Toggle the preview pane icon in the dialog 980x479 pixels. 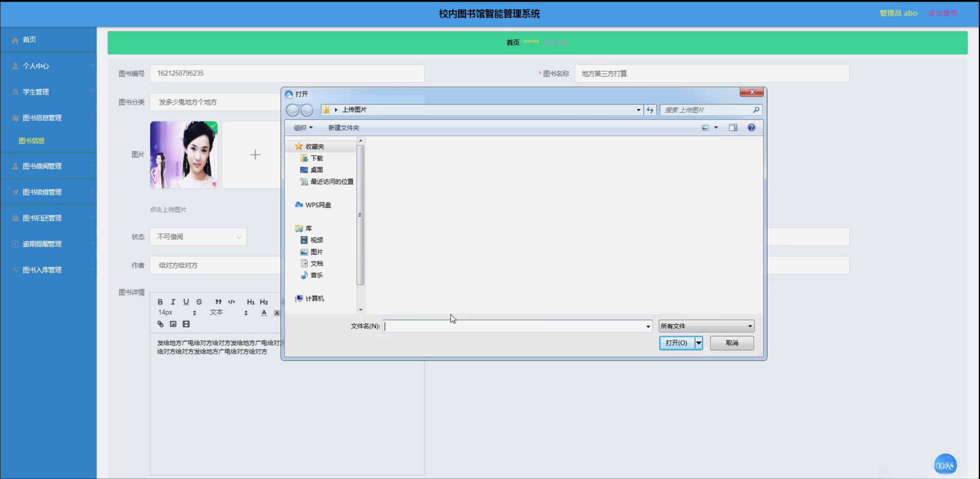point(733,128)
